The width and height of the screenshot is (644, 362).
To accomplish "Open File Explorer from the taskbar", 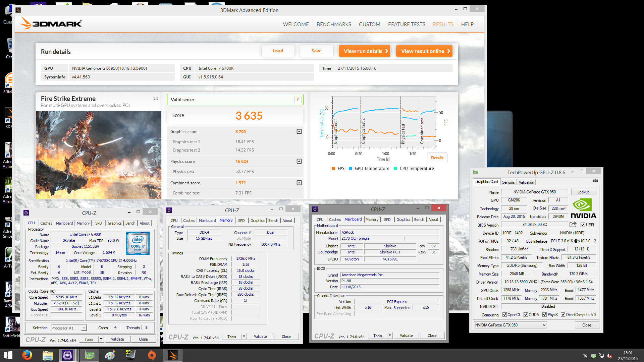I will (x=48, y=355).
